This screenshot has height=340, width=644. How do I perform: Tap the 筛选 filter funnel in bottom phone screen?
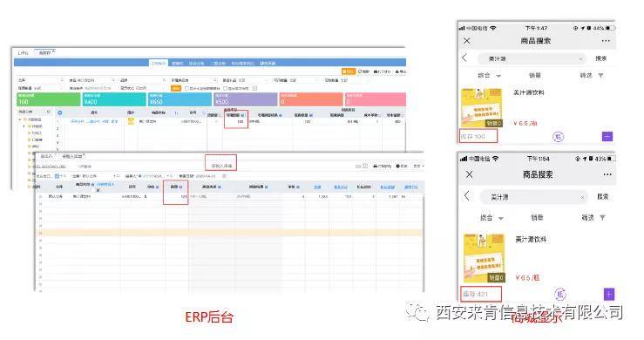click(x=602, y=217)
